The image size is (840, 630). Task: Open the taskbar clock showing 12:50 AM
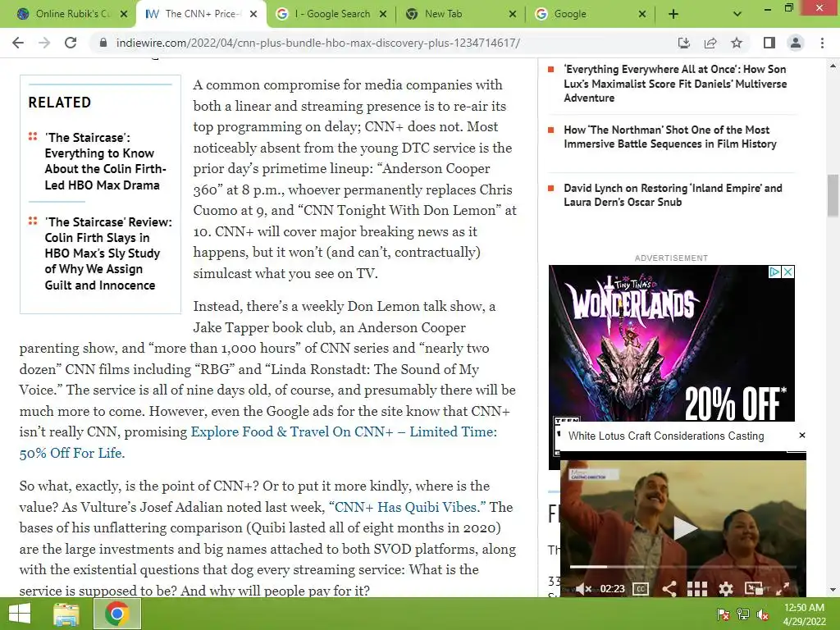click(x=804, y=614)
